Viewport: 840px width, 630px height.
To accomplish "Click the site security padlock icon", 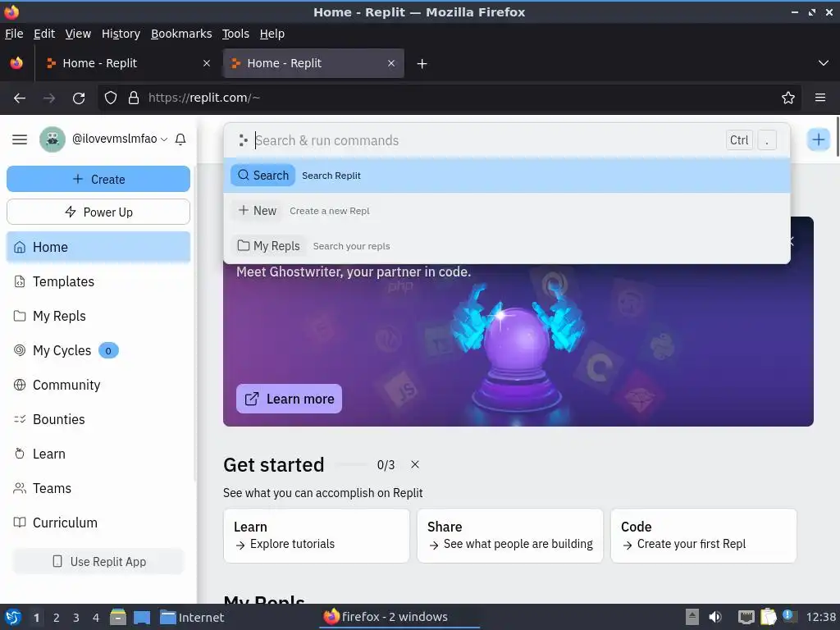I will click(x=134, y=98).
